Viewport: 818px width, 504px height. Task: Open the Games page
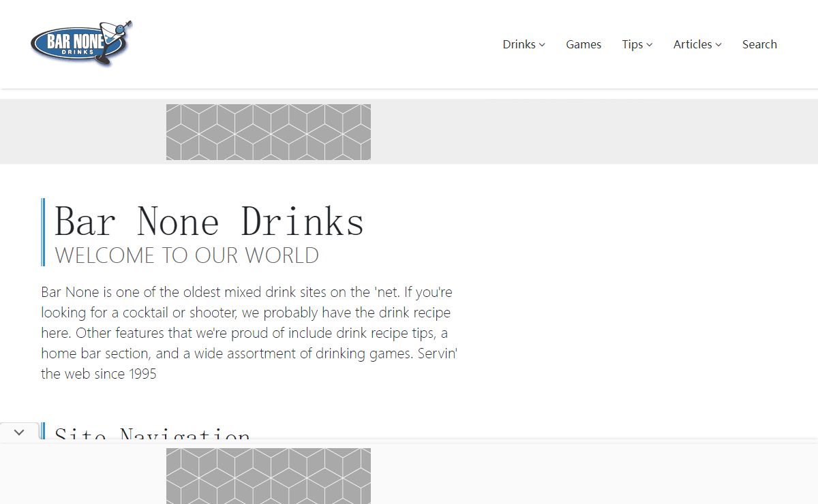[584, 44]
